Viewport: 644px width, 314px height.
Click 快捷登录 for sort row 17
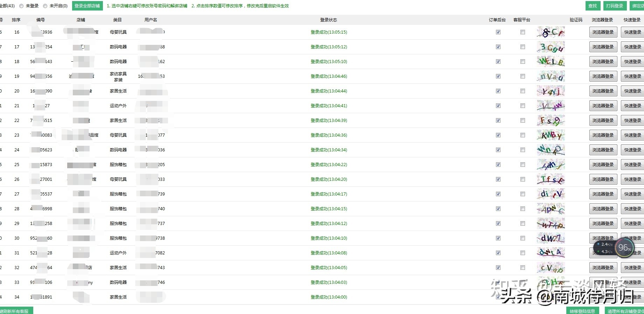(632, 47)
